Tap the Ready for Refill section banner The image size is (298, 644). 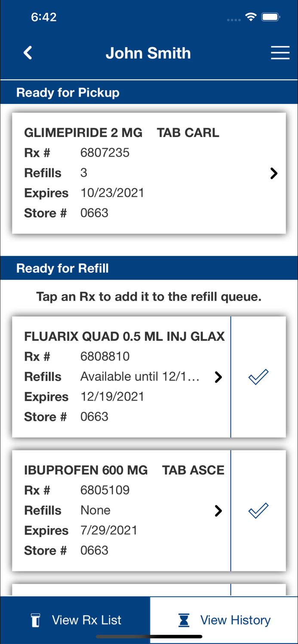point(62,268)
